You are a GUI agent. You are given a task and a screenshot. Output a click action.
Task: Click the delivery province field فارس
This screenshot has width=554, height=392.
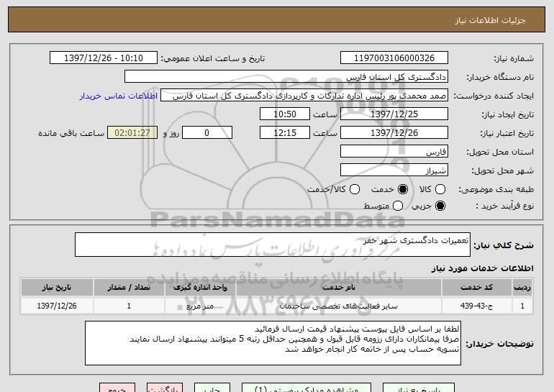point(394,152)
